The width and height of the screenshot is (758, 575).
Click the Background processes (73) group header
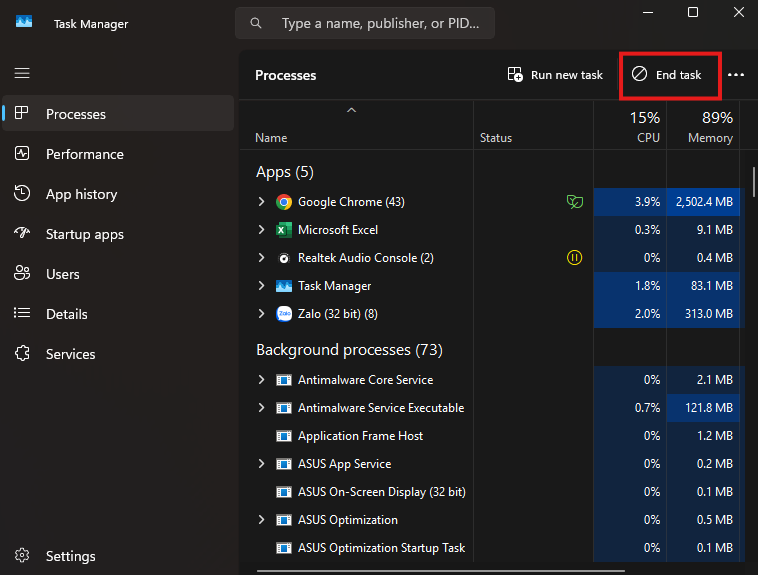click(350, 350)
